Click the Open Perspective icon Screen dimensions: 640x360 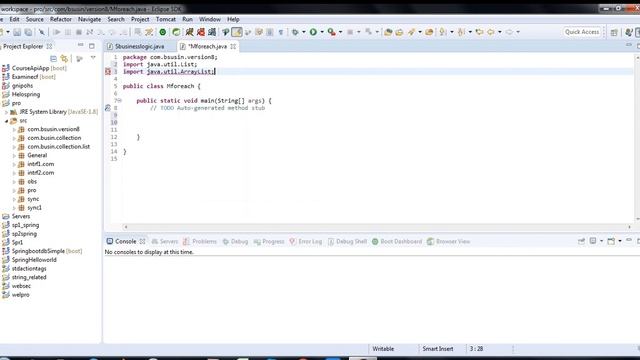(x=614, y=32)
